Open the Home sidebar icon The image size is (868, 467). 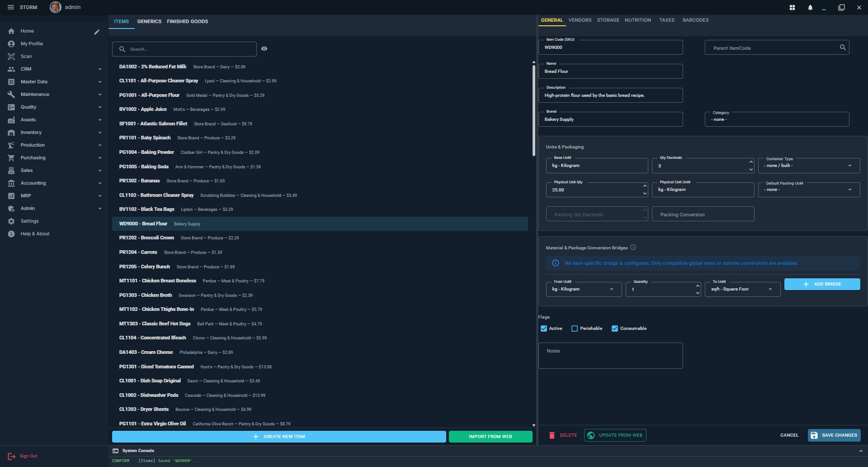pos(11,31)
